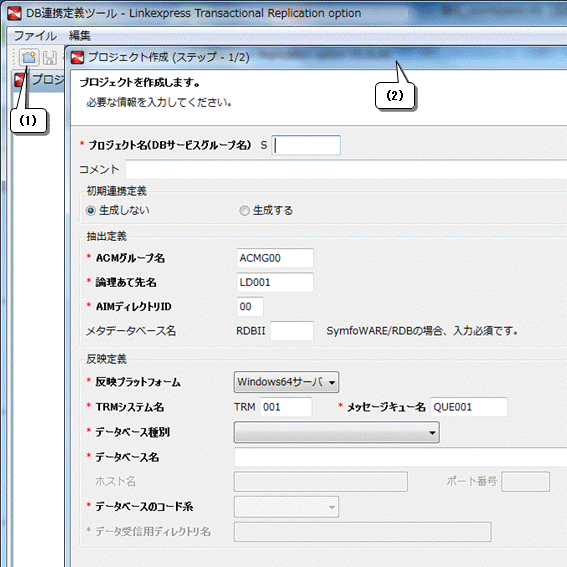The image size is (567, 567).
Task: Click the ACMグループ名 field with ACMG00
Action: [x=275, y=258]
